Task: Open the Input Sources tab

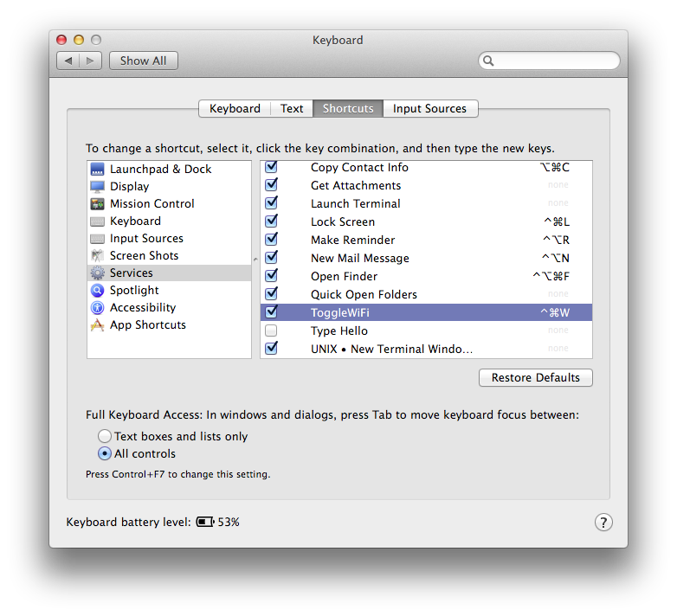Action: (430, 108)
